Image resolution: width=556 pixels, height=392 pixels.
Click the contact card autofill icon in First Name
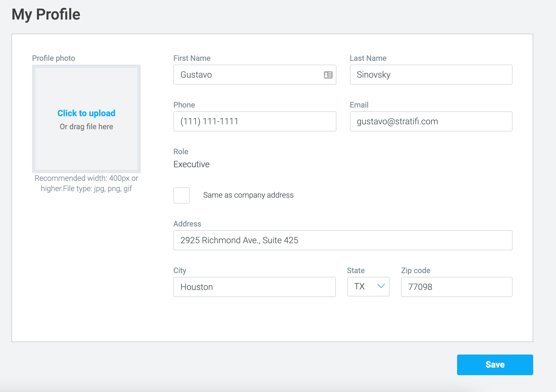pos(328,75)
